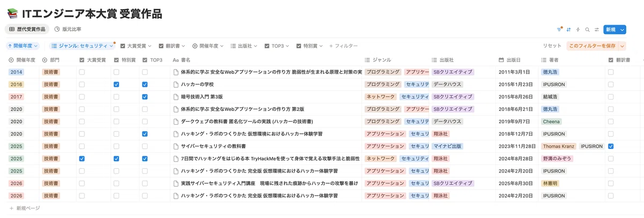Expand the 新規 button dropdown arrow

[621, 29]
